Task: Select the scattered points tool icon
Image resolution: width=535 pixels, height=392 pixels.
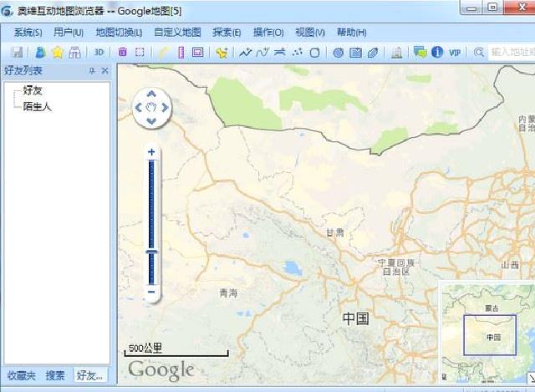Action: tap(298, 52)
